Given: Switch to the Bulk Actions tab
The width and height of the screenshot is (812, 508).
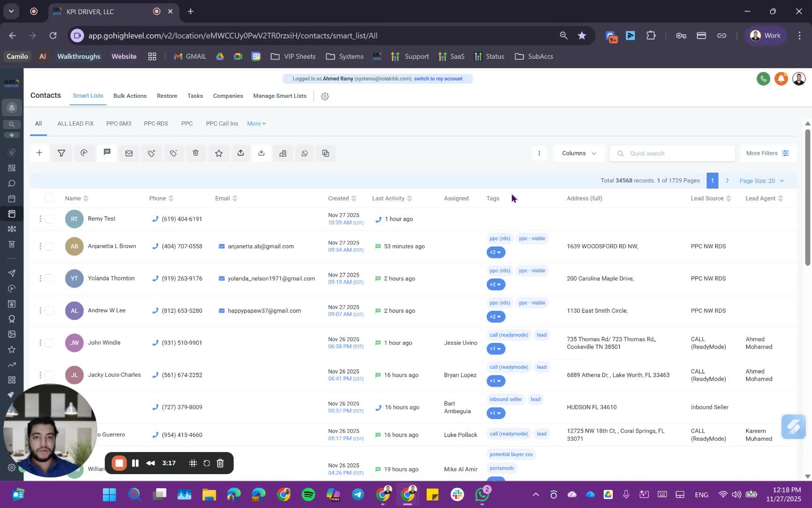Looking at the screenshot, I should [130, 95].
